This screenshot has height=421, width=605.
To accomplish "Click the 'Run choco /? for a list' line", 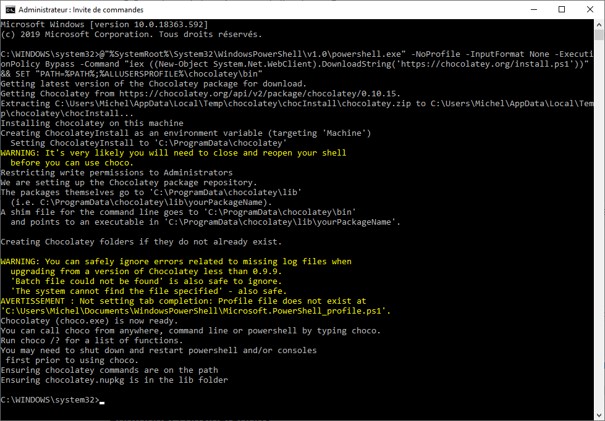I will click(77, 338).
